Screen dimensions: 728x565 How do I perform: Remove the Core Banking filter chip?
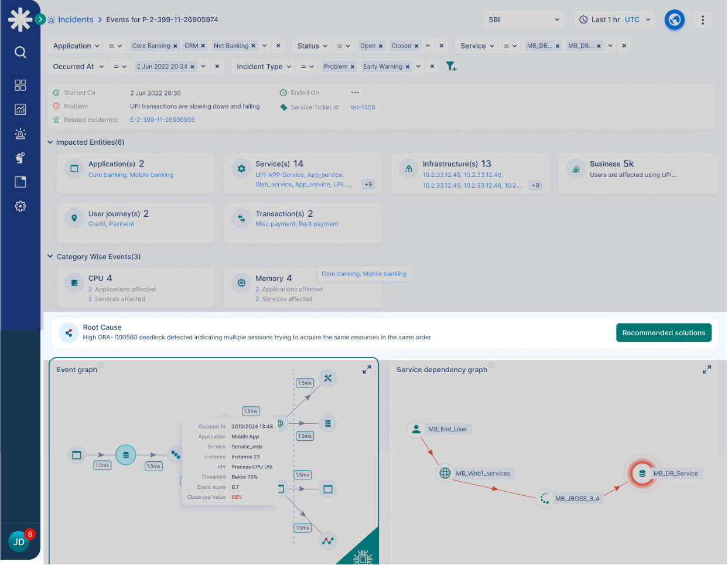(175, 46)
